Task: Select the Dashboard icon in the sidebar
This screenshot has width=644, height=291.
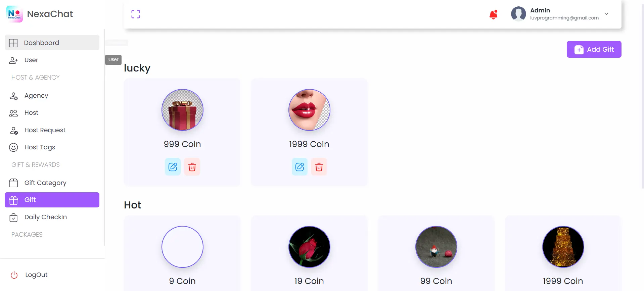Action: tap(13, 43)
